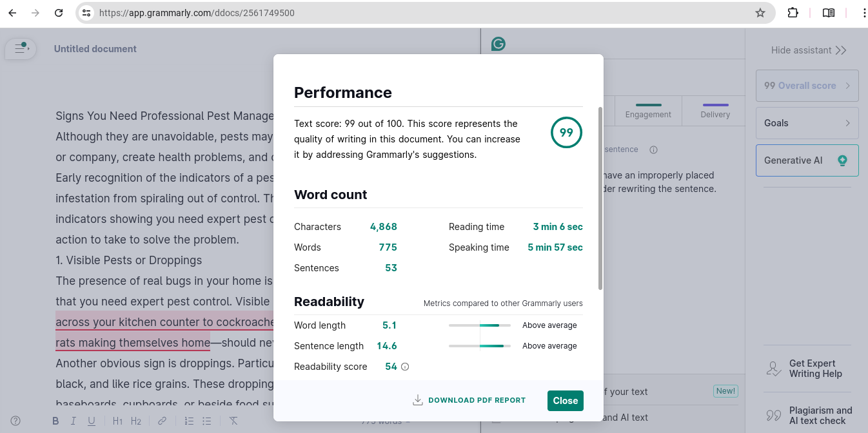
Task: Toggle italic formatting
Action: coord(74,421)
